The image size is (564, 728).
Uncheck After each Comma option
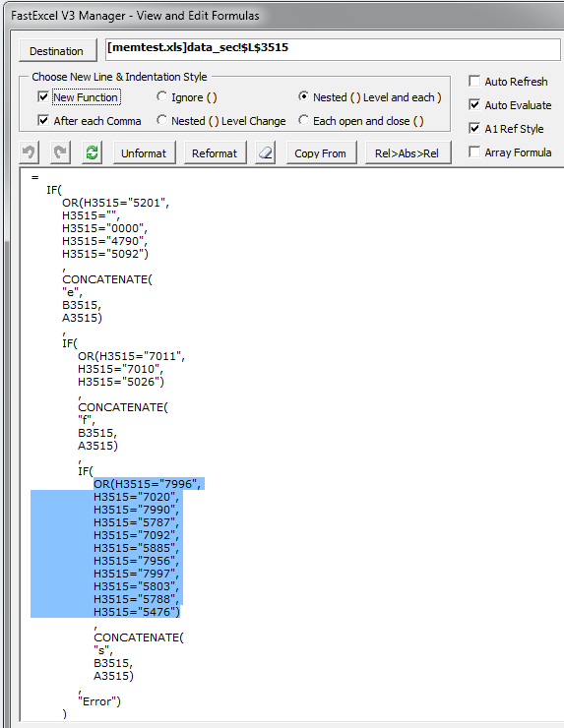click(43, 121)
